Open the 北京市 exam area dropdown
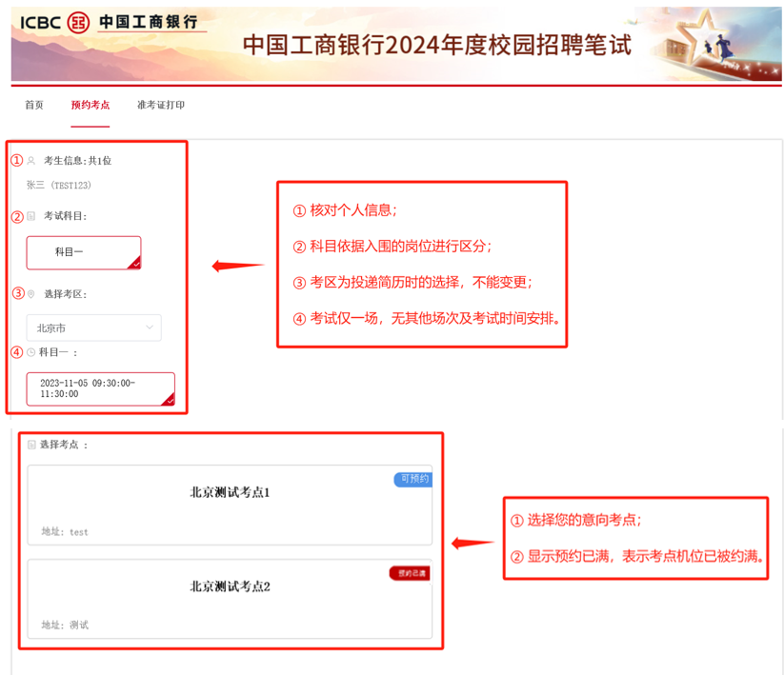 point(94,328)
